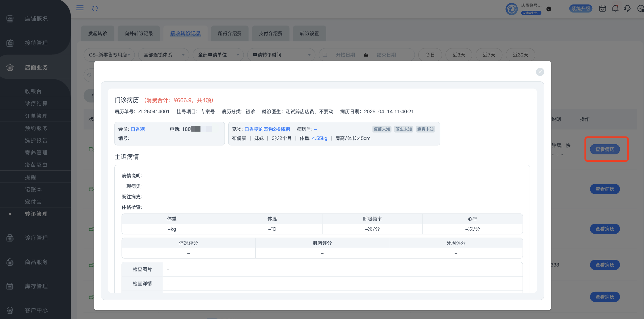Screen dimensions: 644x319
Task: Click the 开始日期 date field
Action: (345, 55)
